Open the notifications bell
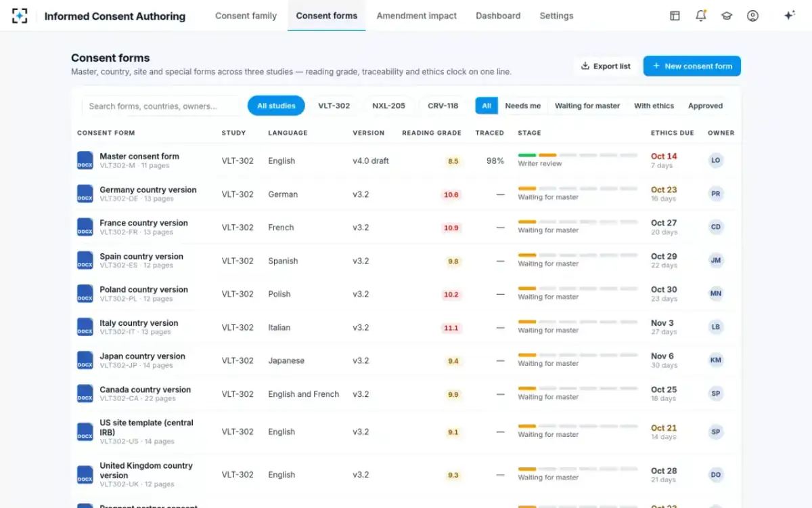 (x=701, y=16)
